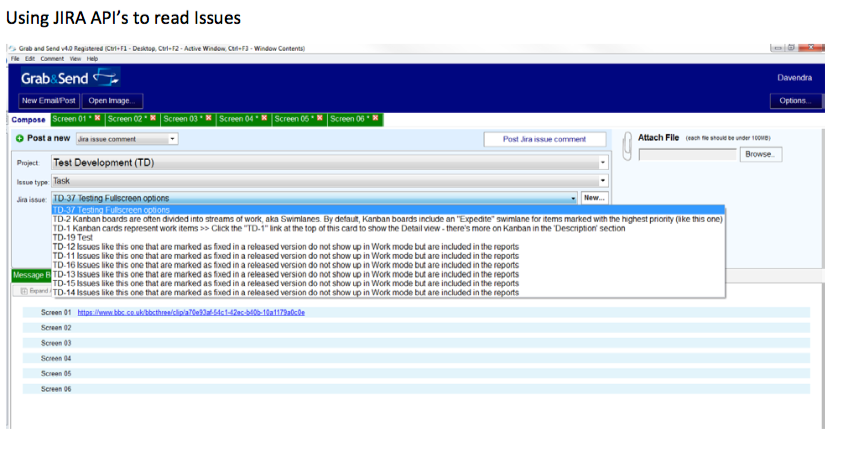Close the Screen 03 tab with red X
The image size is (845, 452).
pos(209,118)
